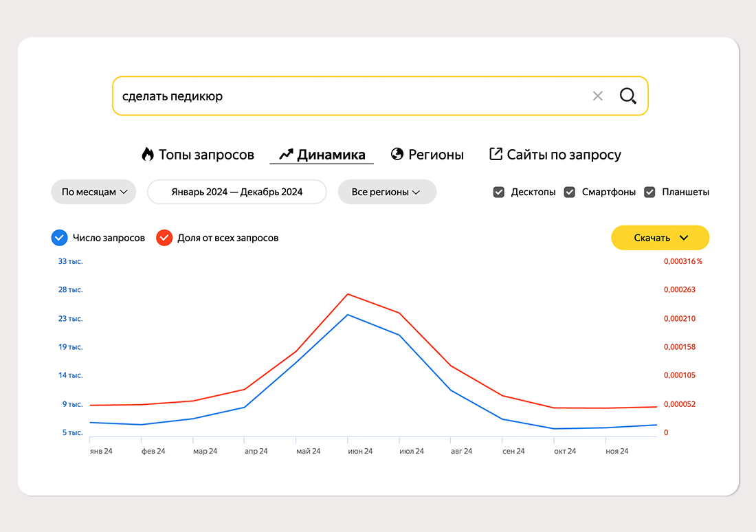Click the globe icon for Регионы

[x=397, y=155]
